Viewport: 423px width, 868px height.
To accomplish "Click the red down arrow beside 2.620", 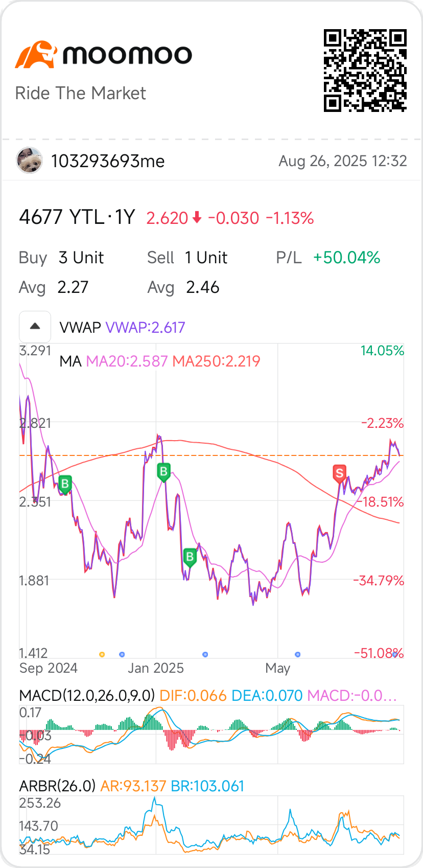I will coord(197,218).
